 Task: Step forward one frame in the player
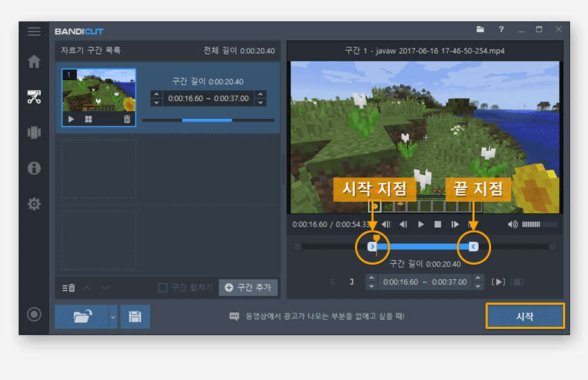tap(455, 225)
